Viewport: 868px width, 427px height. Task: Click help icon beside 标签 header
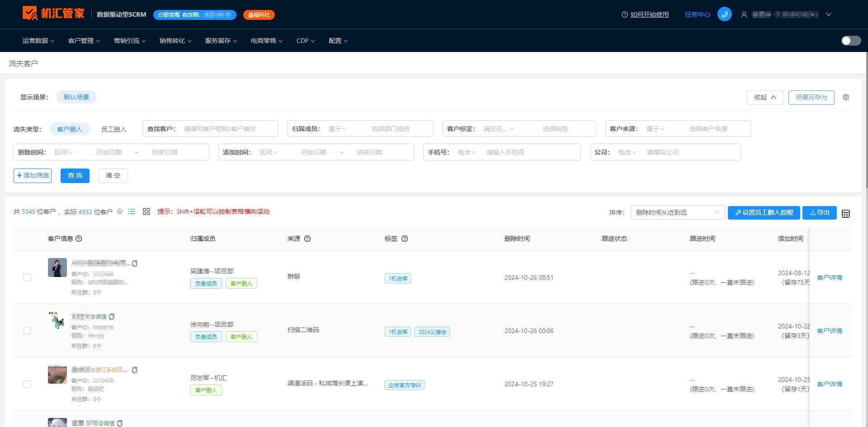[x=405, y=239]
